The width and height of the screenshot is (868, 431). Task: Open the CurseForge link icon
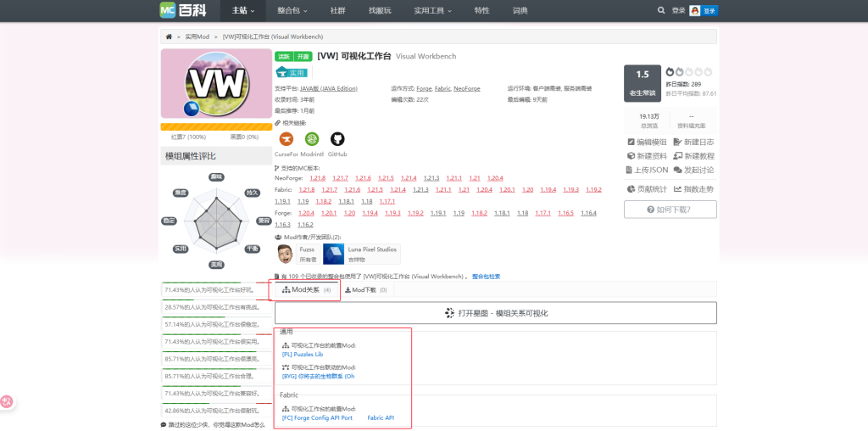(287, 139)
